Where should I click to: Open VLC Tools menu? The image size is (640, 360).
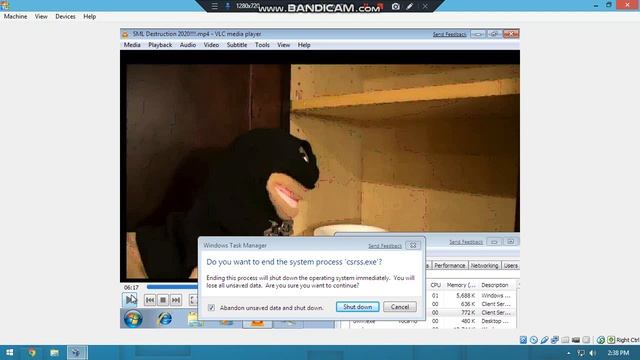click(262, 45)
